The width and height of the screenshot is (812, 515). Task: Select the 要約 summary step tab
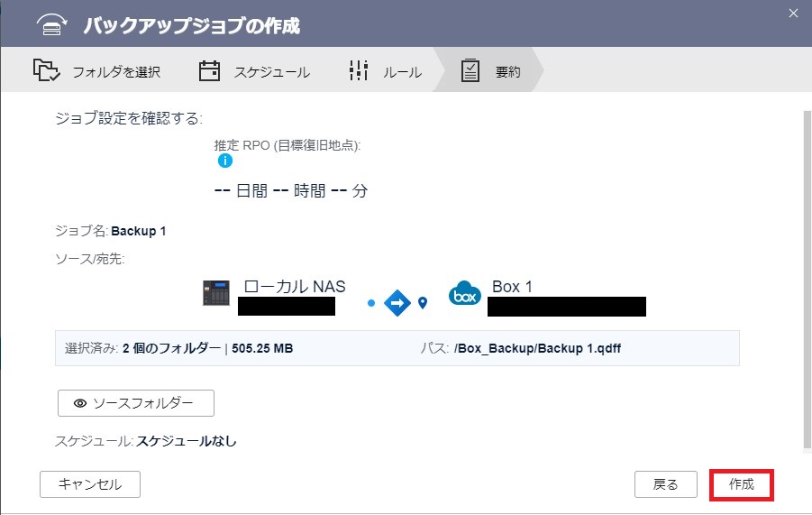point(489,70)
